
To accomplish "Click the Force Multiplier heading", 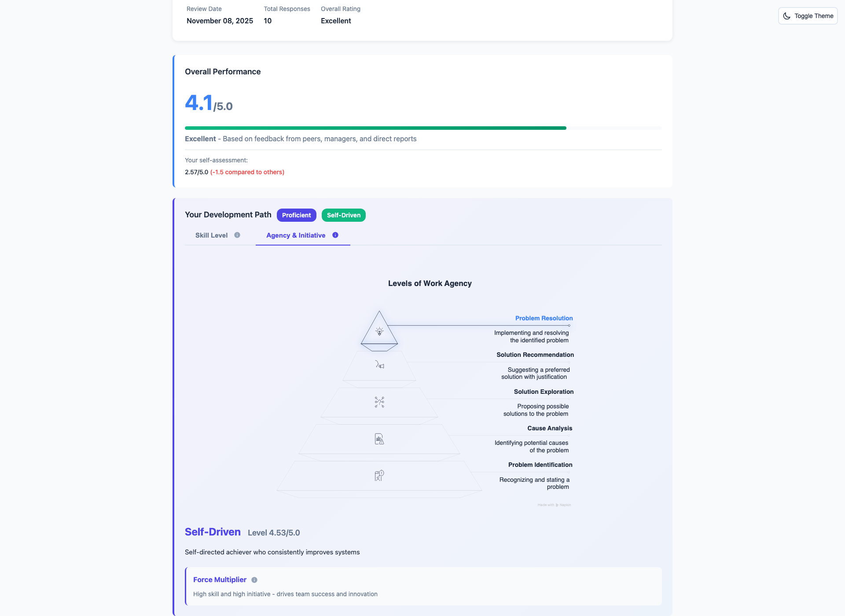I will click(x=220, y=580).
